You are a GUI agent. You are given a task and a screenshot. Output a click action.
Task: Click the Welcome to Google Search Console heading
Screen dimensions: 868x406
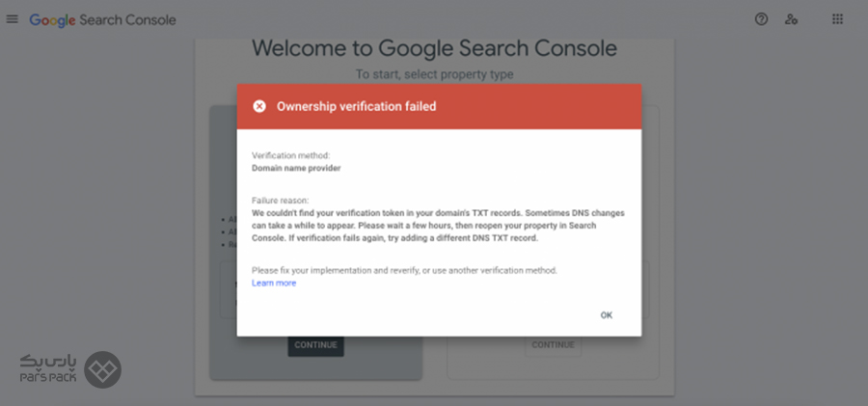[435, 48]
